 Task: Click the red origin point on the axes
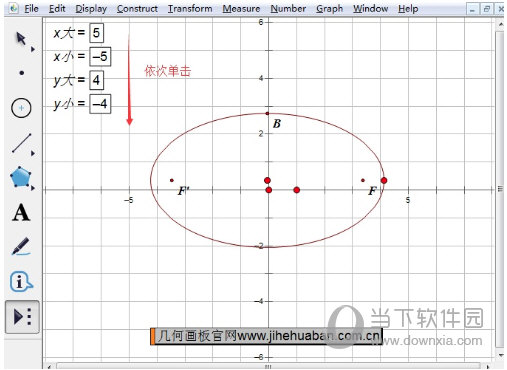tap(269, 190)
